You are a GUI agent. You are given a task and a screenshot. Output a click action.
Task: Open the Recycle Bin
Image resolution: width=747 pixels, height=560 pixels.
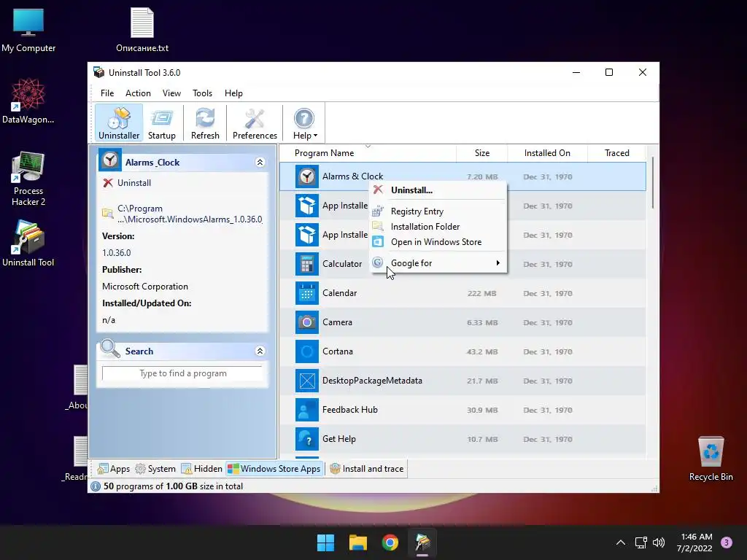[711, 459]
